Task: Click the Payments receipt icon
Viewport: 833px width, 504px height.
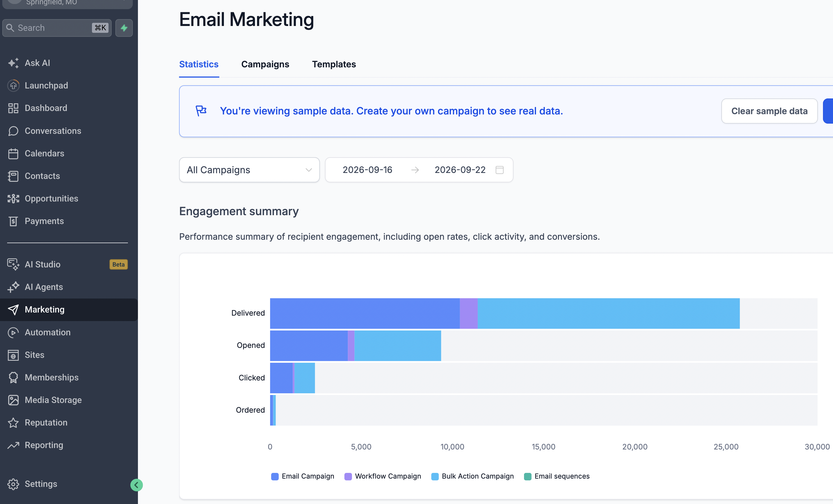Action: click(x=13, y=221)
